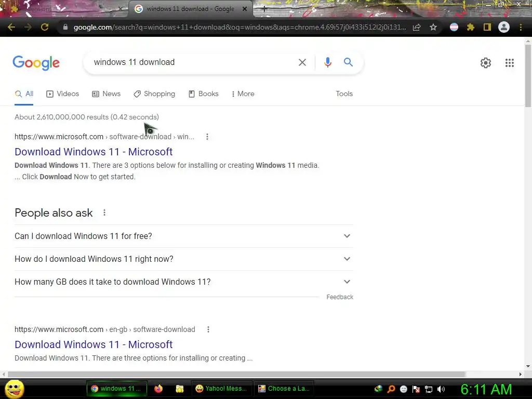532x399 pixels.
Task: Expand 'How do I download Windows 11 right now?'
Action: point(183,259)
